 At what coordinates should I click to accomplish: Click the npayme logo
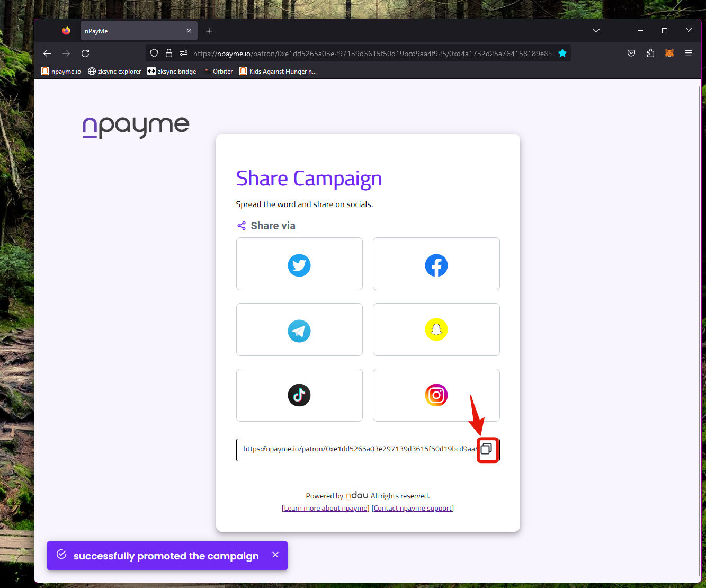coord(136,127)
